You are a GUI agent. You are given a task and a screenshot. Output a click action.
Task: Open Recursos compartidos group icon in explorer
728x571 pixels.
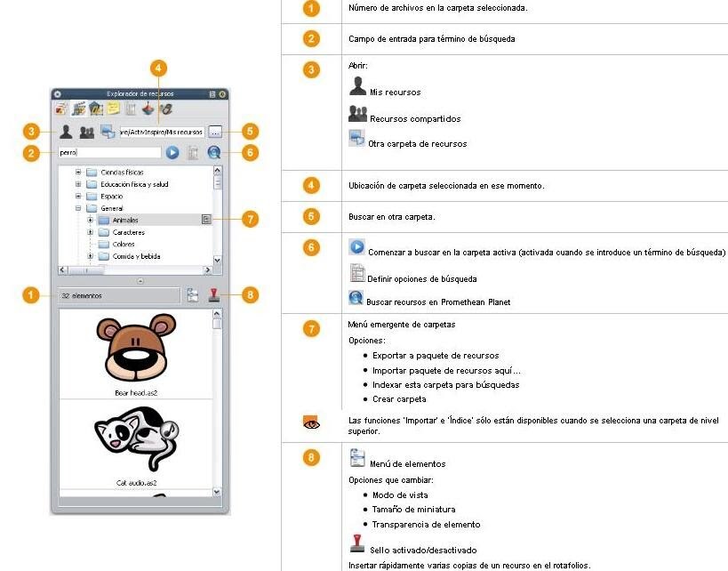pyautogui.click(x=86, y=132)
